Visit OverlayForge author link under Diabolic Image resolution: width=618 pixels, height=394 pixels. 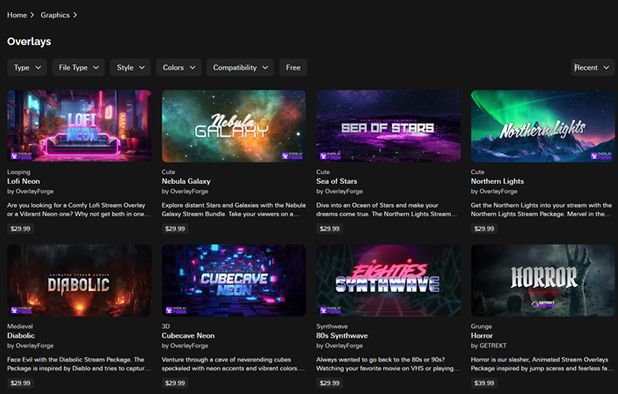coord(35,346)
